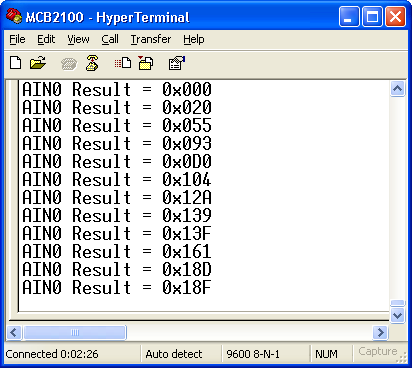Screen dimensions: 412x368
Task: Click the terminal line with 0x000
Action: click(x=117, y=89)
